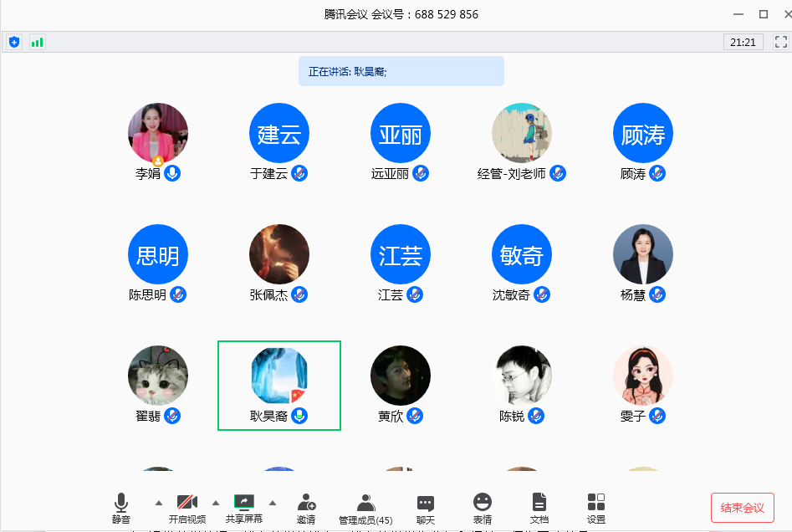Open 管理成员(45) member management
The width and height of the screenshot is (792, 532).
365,507
